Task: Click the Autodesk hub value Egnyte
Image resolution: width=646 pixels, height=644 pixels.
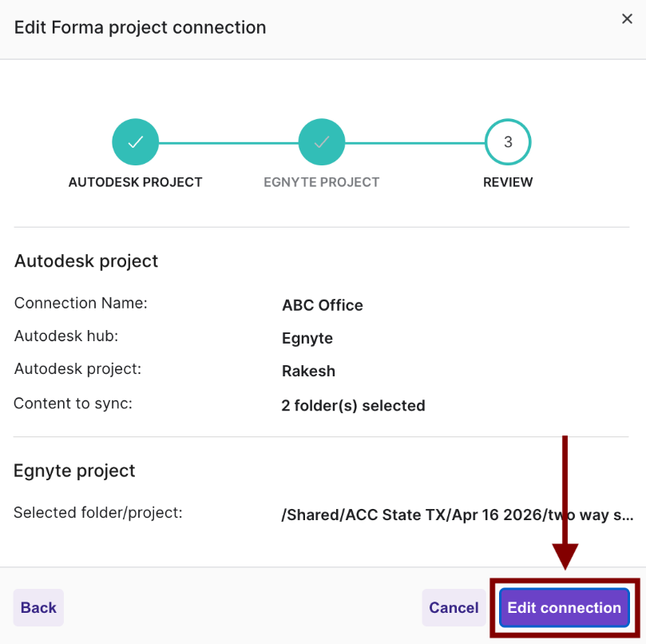Action: pyautogui.click(x=307, y=338)
